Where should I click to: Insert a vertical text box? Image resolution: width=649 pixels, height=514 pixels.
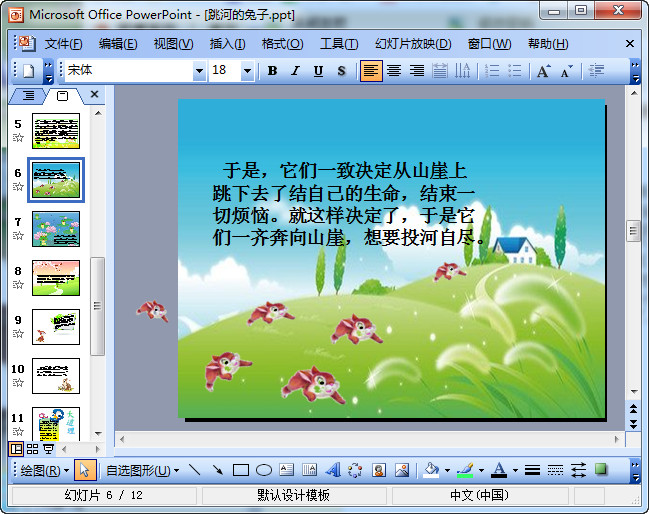tap(310, 470)
